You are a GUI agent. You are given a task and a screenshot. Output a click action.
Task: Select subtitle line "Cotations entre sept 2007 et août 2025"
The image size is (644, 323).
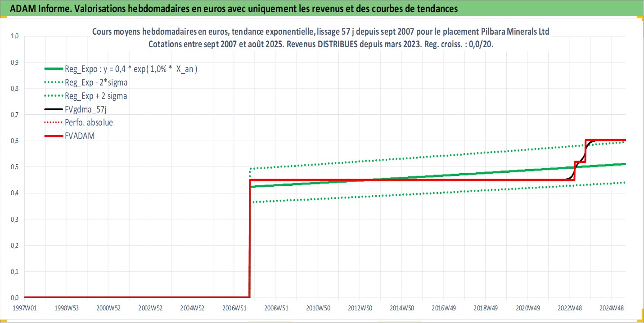click(321, 45)
